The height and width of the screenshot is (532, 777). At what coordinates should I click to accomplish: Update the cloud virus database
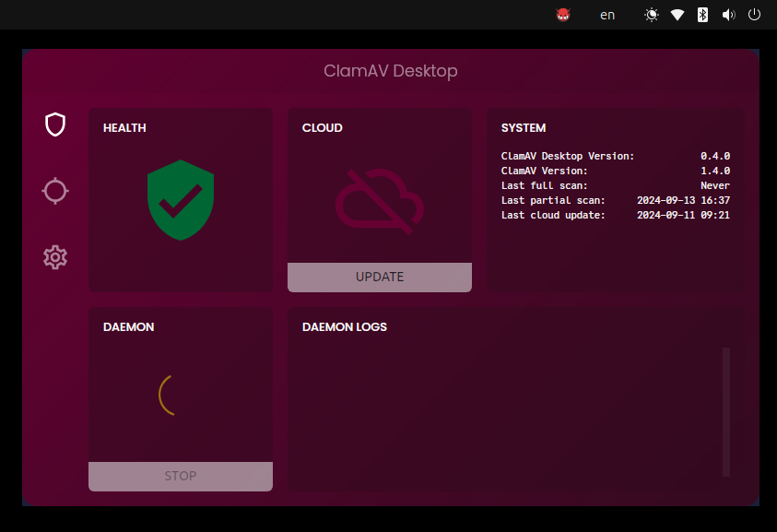pos(380,277)
